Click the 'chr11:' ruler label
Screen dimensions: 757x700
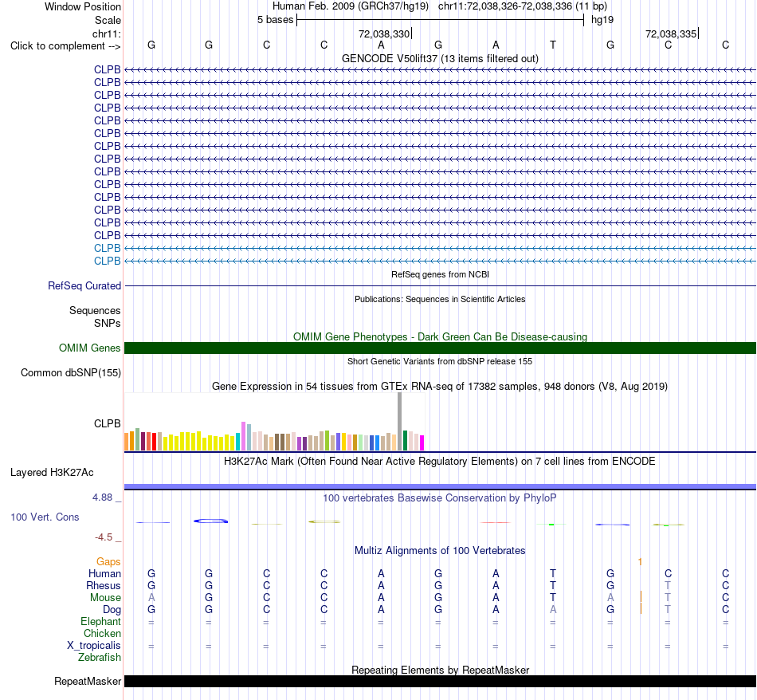[107, 33]
